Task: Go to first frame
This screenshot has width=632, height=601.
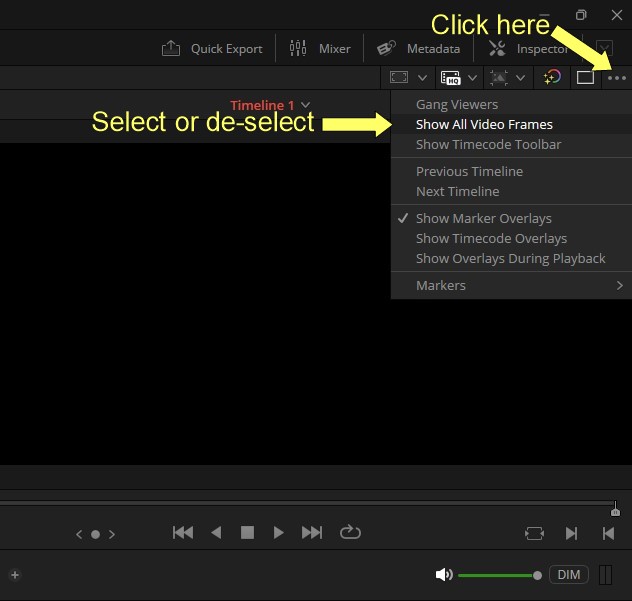Action: tap(183, 532)
